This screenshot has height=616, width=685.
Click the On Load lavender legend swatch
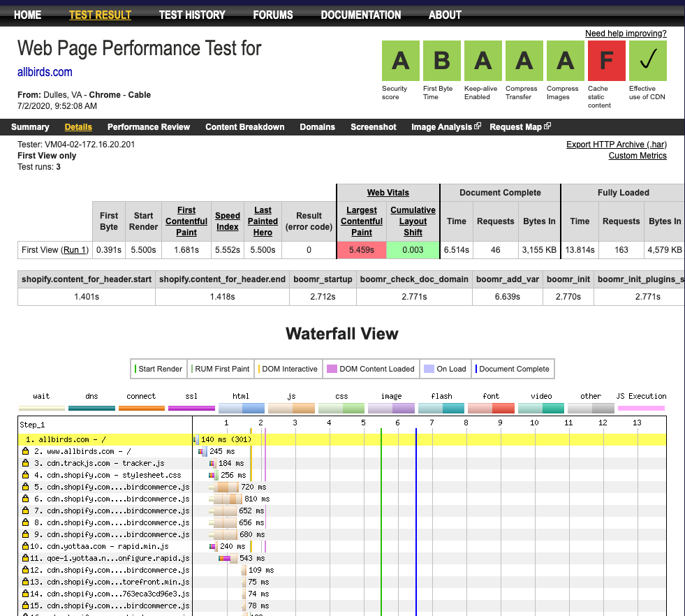(429, 369)
